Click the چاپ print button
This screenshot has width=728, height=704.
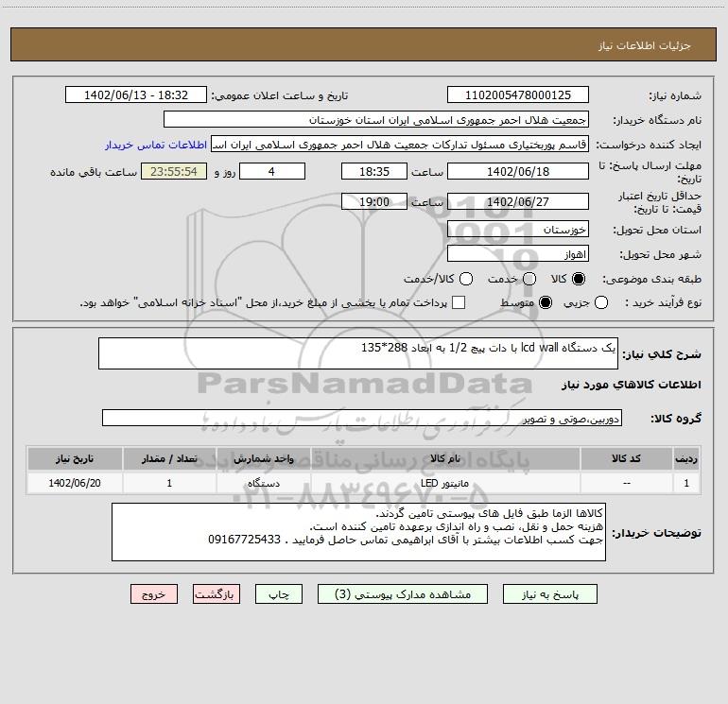tap(279, 594)
